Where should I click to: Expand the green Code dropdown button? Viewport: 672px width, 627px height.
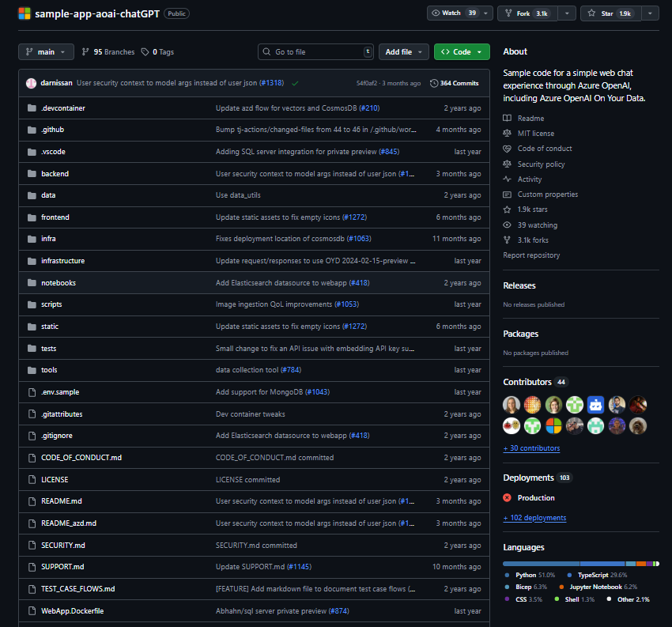click(462, 52)
